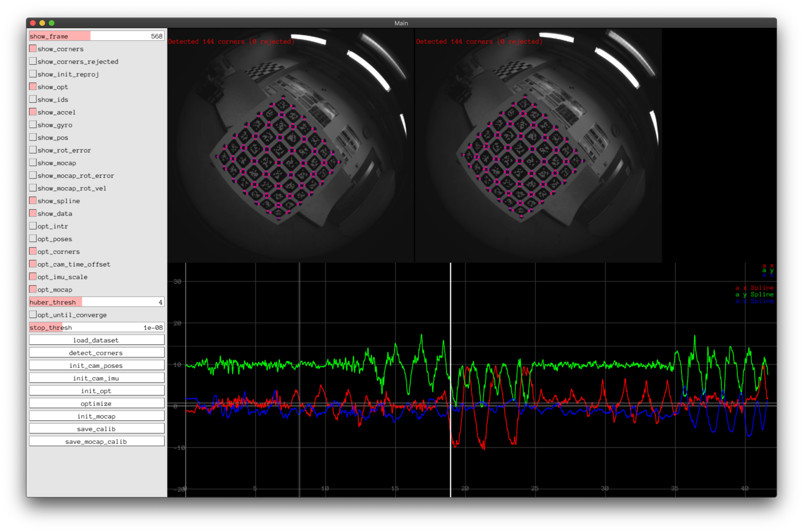Enable the show_corners_rejected checkbox
The width and height of the screenshot is (803, 532).
[x=33, y=61]
